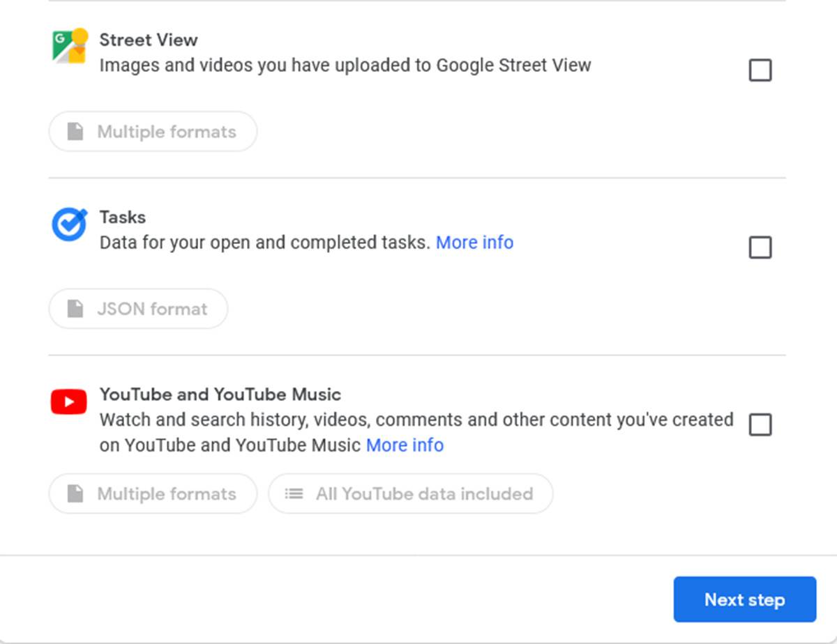The width and height of the screenshot is (837, 644).
Task: Open Multiple formats chip under YouTube
Action: [153, 493]
